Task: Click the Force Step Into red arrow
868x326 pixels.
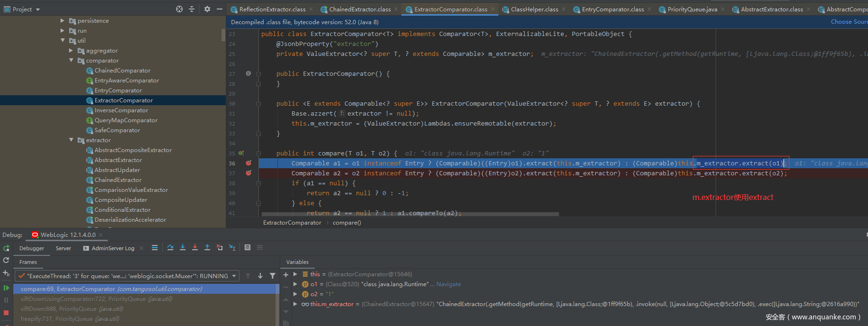Action: [195, 247]
